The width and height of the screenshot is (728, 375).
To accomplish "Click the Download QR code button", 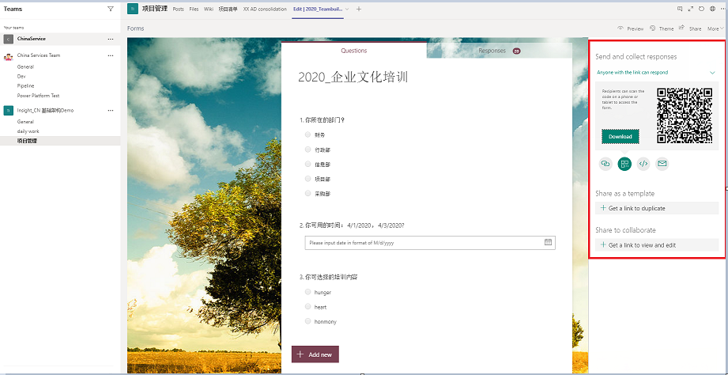I will pyautogui.click(x=620, y=136).
